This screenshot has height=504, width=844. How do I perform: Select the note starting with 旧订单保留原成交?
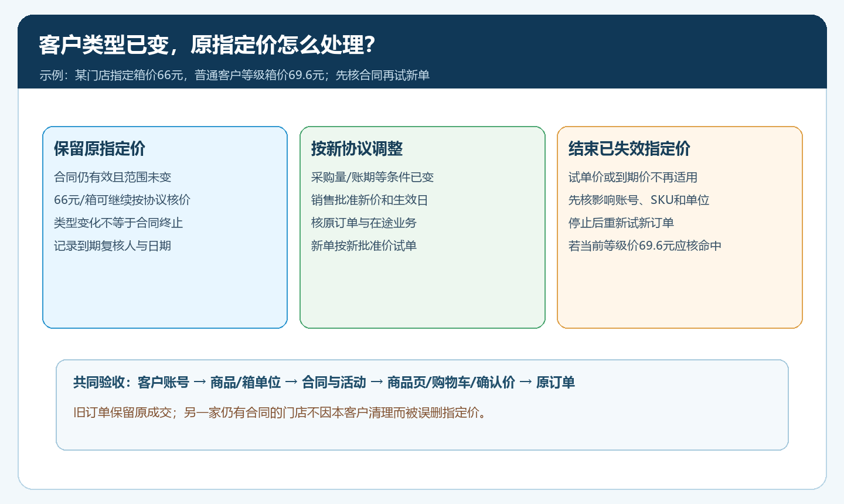[280, 413]
